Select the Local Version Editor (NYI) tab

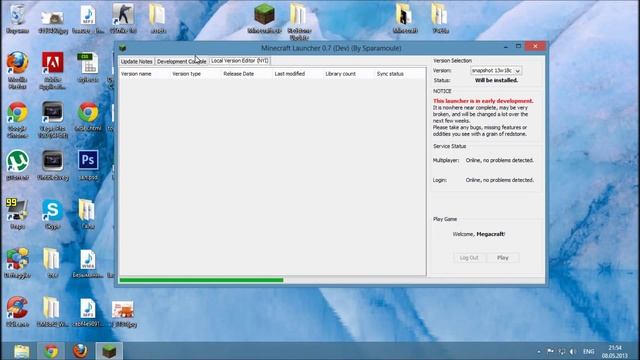coord(240,60)
